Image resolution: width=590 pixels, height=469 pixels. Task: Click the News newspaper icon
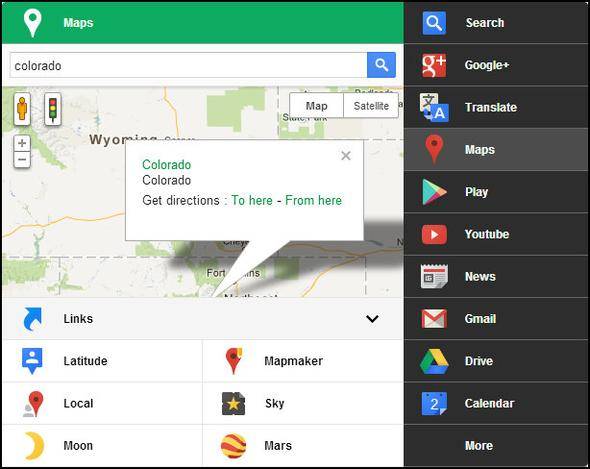click(x=434, y=276)
